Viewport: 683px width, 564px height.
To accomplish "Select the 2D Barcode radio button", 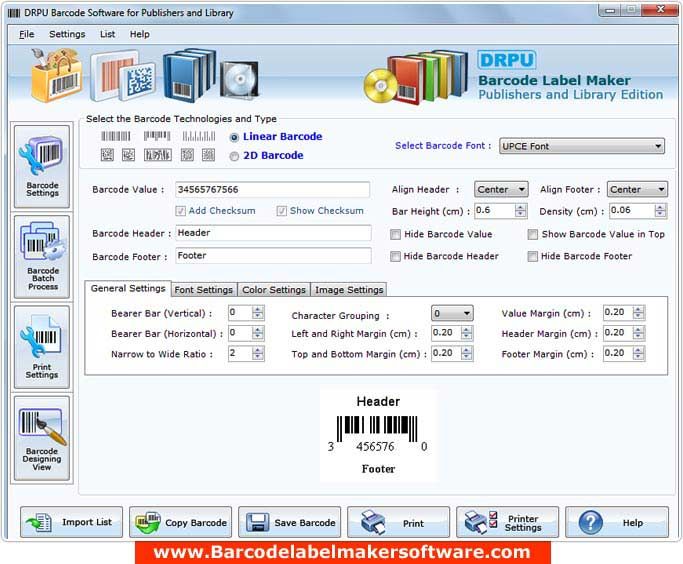I will click(x=234, y=156).
